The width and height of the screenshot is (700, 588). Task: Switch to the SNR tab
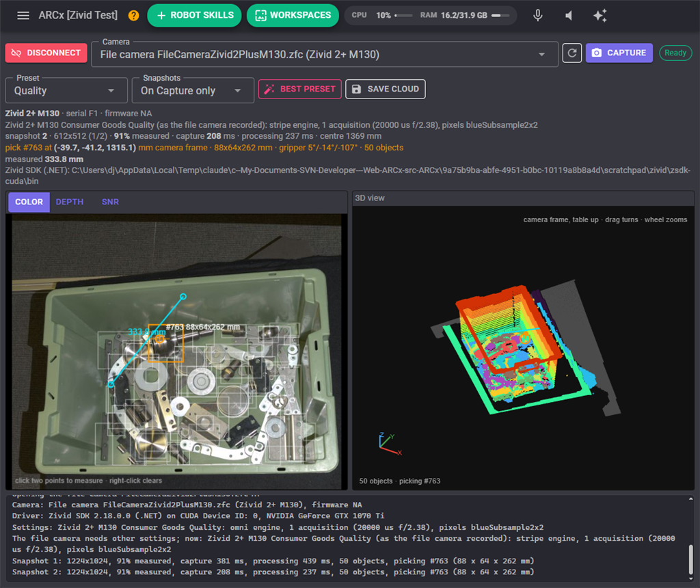click(110, 202)
